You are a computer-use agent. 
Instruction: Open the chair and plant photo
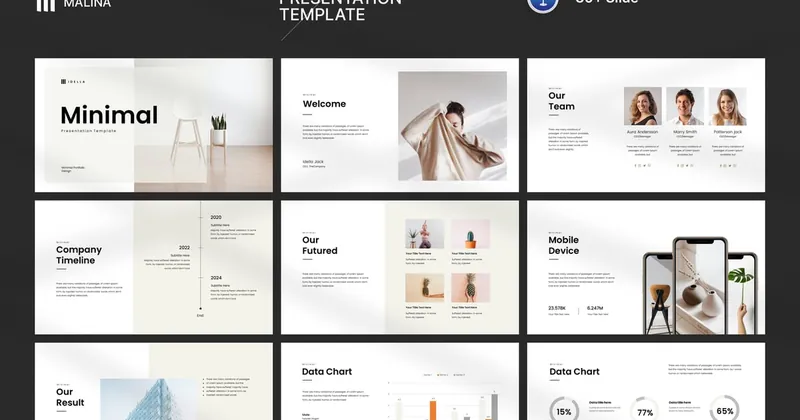(203, 125)
